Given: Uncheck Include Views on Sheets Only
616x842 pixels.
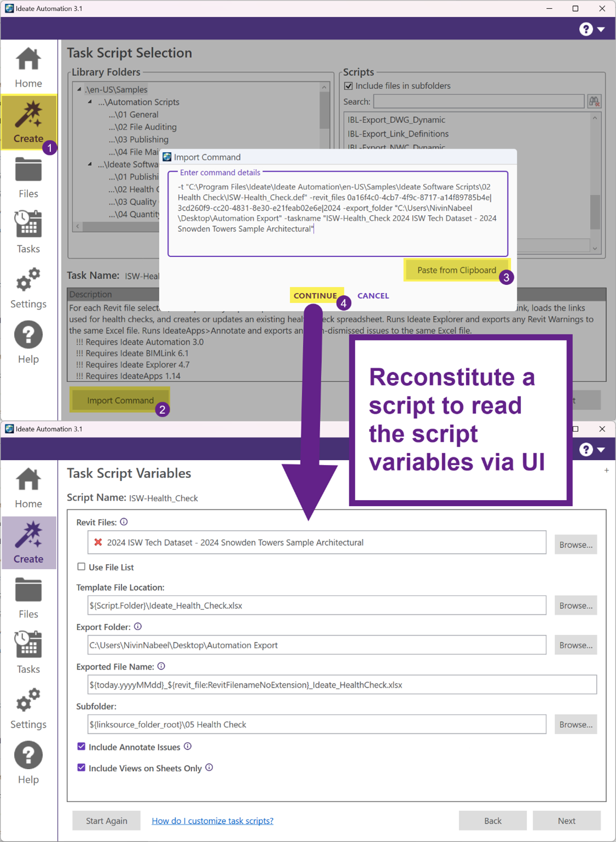Looking at the screenshot, I should coord(81,767).
